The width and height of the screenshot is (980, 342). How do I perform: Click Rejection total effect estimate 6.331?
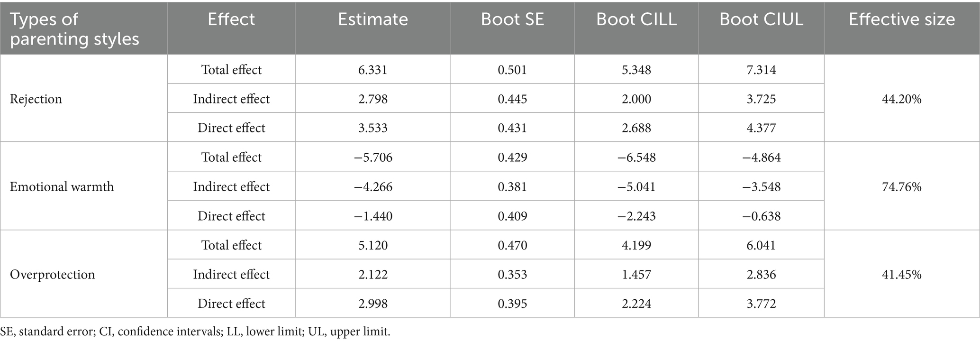373,70
